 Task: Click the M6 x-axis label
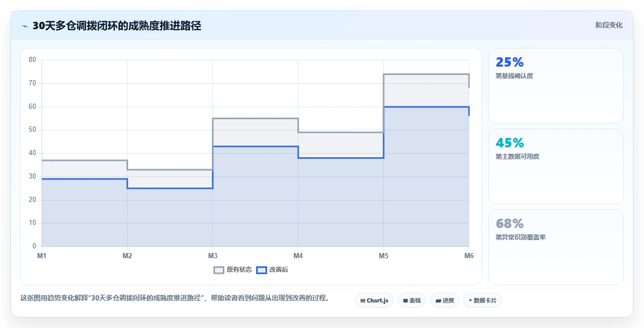click(469, 256)
